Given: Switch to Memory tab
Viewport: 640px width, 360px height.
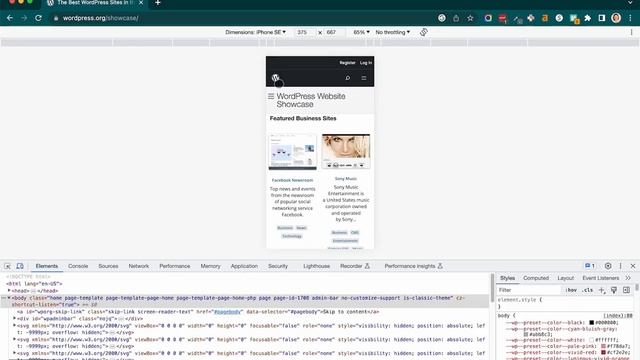Looking at the screenshot, I should [210, 266].
